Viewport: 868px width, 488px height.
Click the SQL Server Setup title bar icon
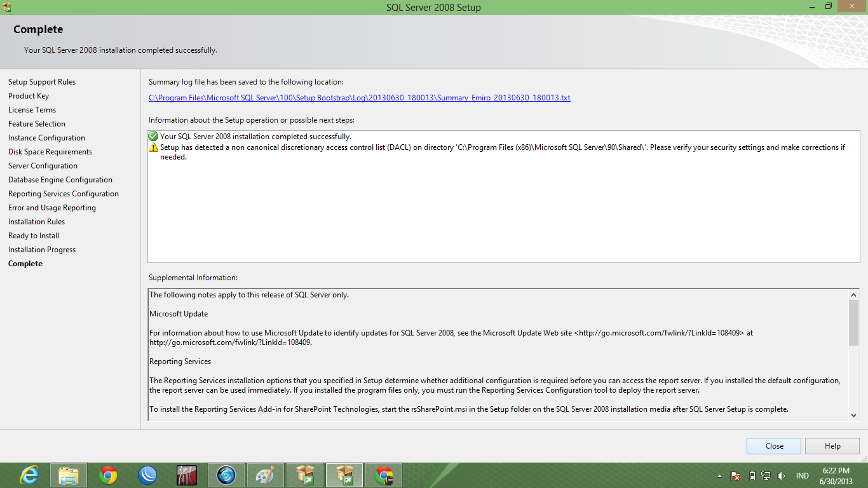(x=7, y=7)
